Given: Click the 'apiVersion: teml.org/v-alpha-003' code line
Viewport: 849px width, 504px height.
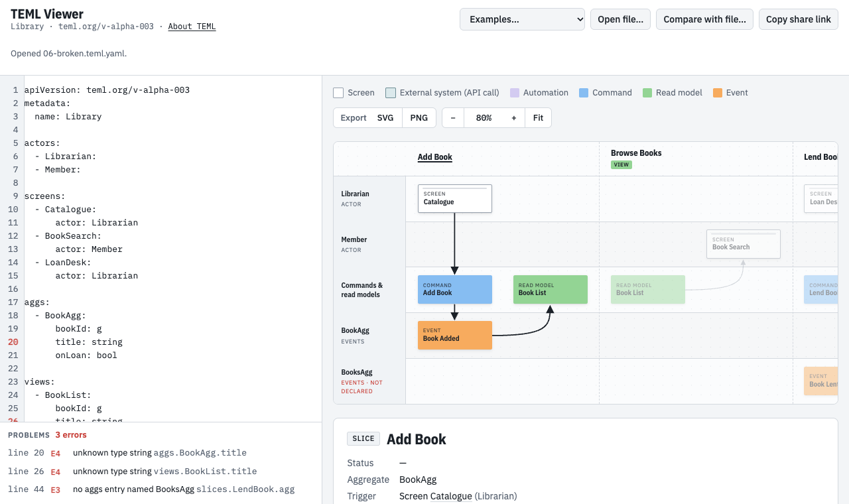Looking at the screenshot, I should pos(107,90).
